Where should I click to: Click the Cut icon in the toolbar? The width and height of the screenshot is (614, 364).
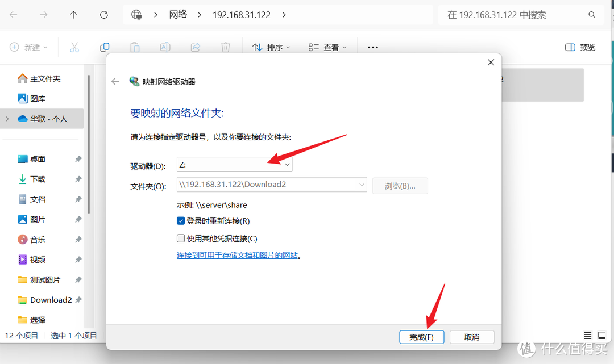point(74,47)
